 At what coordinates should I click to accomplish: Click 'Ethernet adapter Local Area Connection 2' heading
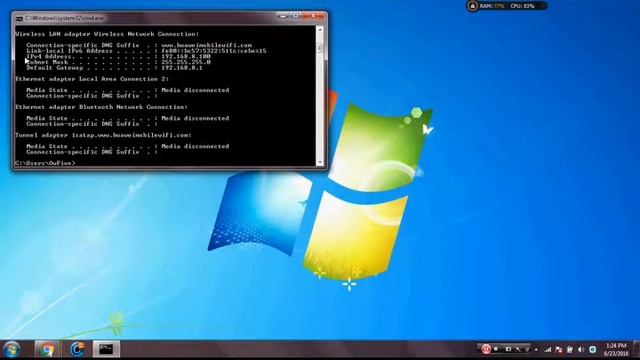click(92, 79)
